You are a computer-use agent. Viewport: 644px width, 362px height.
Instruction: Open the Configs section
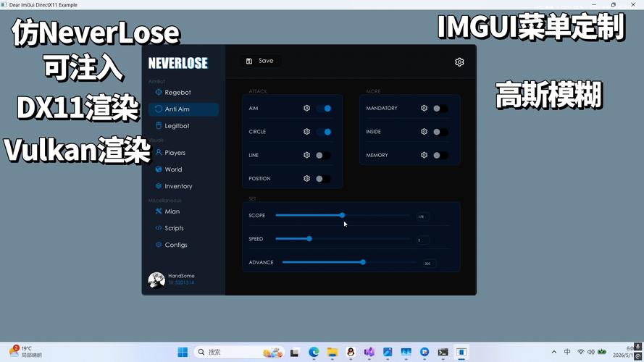(183, 245)
